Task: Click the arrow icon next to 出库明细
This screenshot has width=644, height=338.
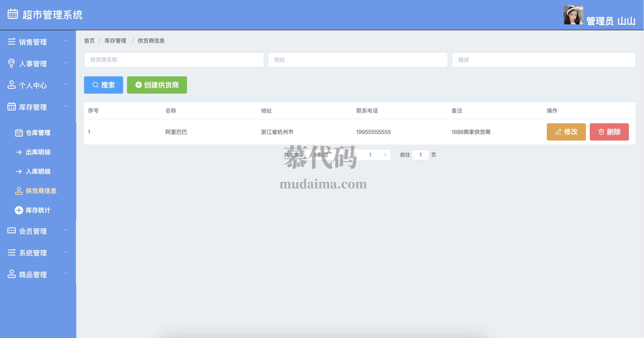Action: (19, 152)
